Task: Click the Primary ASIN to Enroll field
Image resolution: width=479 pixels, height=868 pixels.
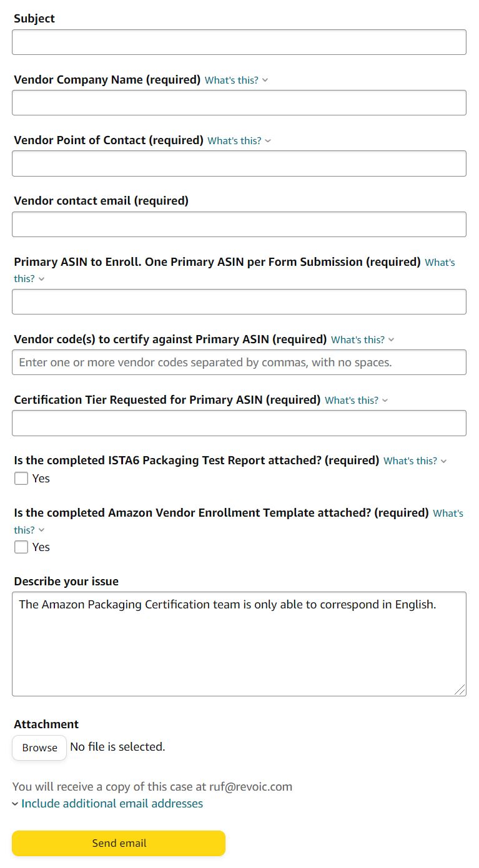Action: pos(239,301)
